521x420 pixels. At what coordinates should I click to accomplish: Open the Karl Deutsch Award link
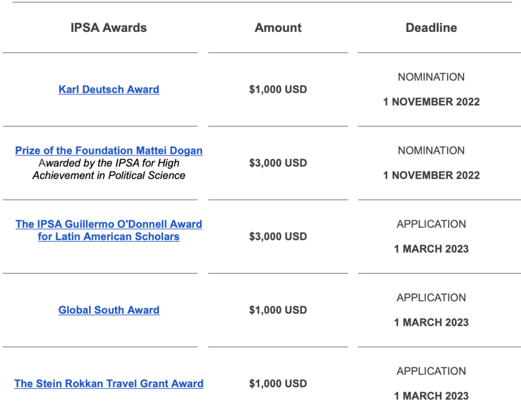pyautogui.click(x=109, y=90)
